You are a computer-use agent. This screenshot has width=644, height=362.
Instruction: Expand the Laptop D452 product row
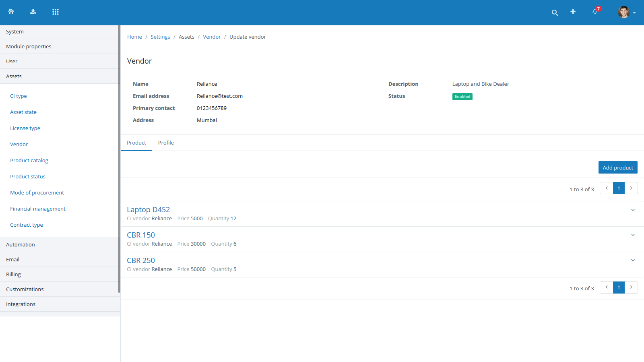pos(633,210)
